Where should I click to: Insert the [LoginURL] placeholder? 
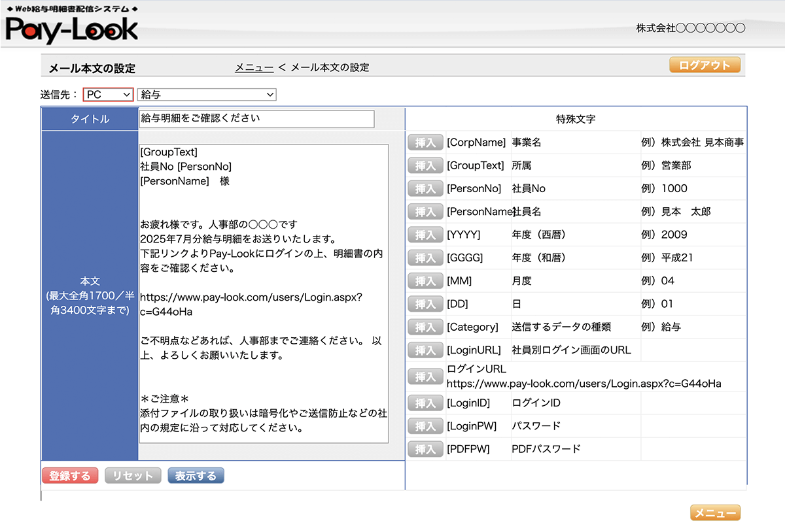(x=425, y=350)
